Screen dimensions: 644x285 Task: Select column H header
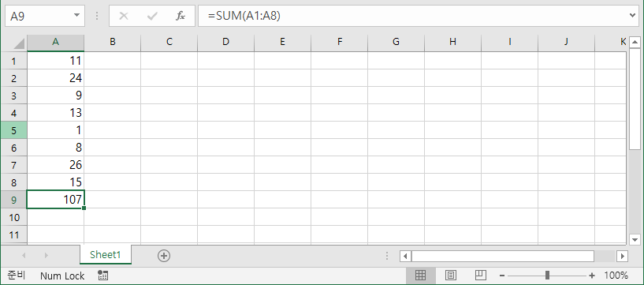coord(452,43)
